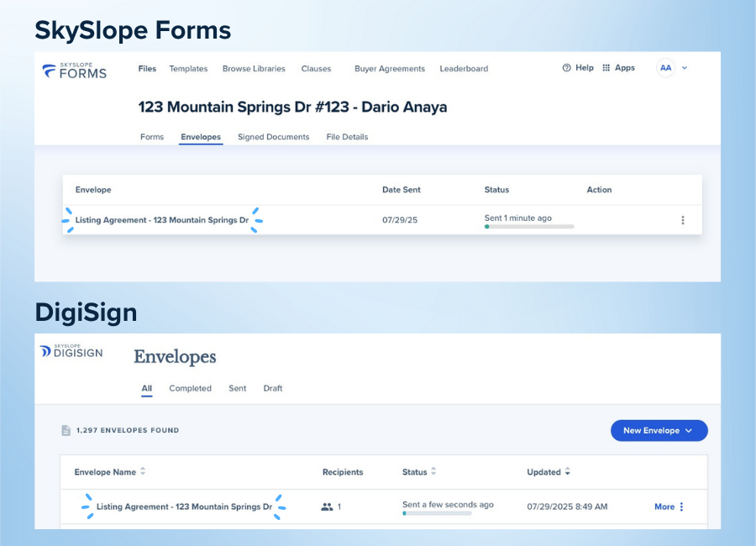
Task: Click the Sent 1 minute ago progress bar
Action: (x=529, y=227)
